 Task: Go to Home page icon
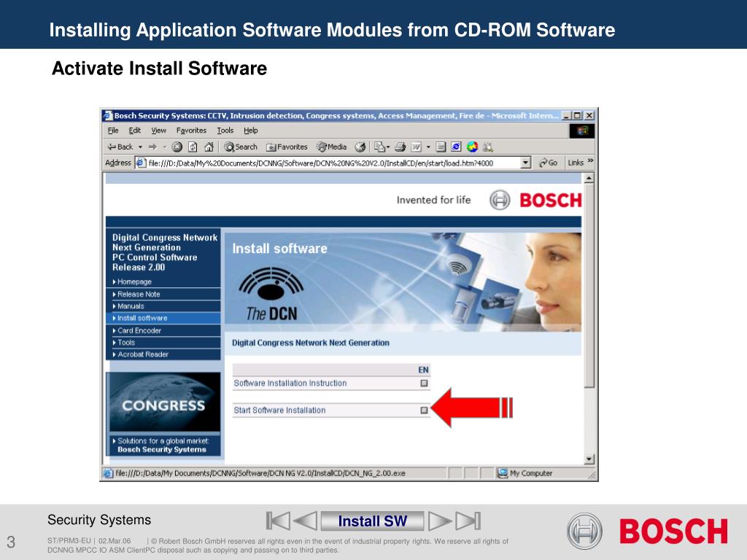209,147
